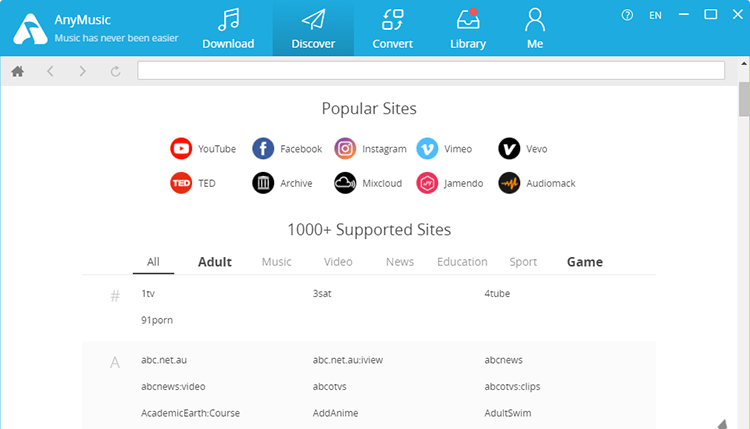
Task: Minimize the AnyMusic window
Action: pos(684,15)
